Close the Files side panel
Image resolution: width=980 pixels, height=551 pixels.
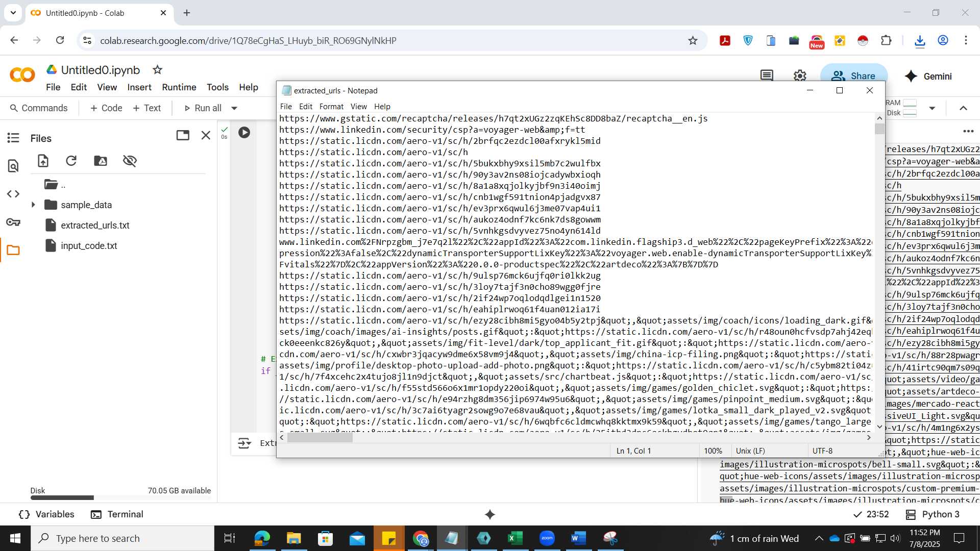click(x=206, y=135)
